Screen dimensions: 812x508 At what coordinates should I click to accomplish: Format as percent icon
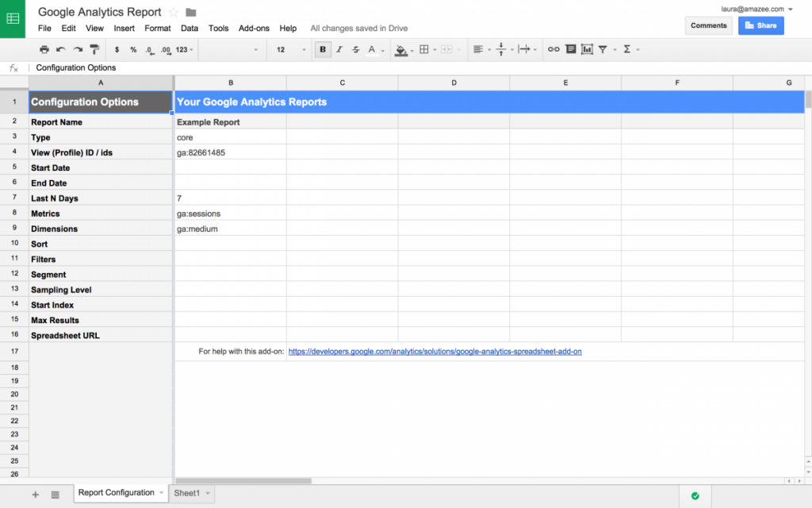coord(133,49)
